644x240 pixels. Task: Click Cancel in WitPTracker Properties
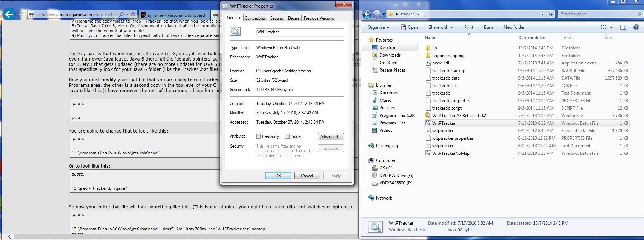307,176
